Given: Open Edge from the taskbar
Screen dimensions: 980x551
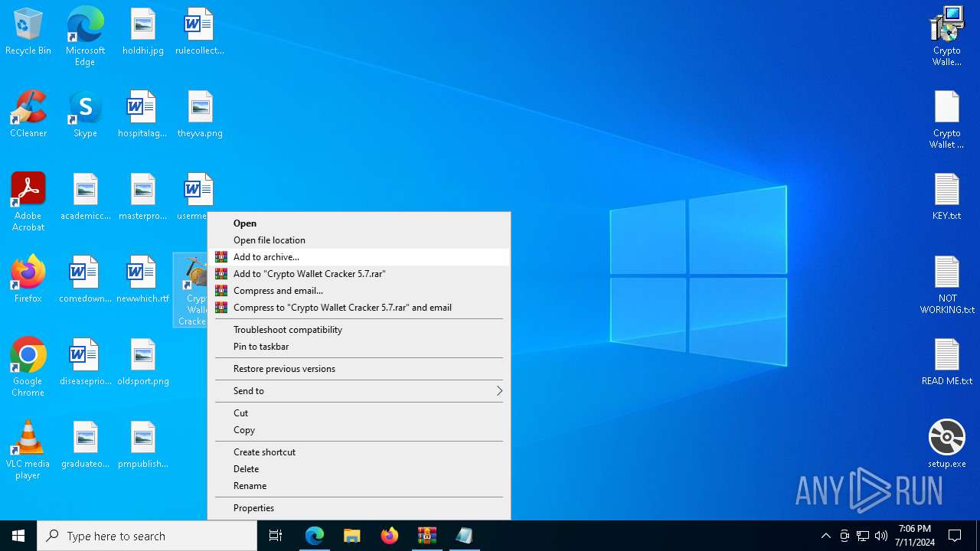Looking at the screenshot, I should 315,536.
